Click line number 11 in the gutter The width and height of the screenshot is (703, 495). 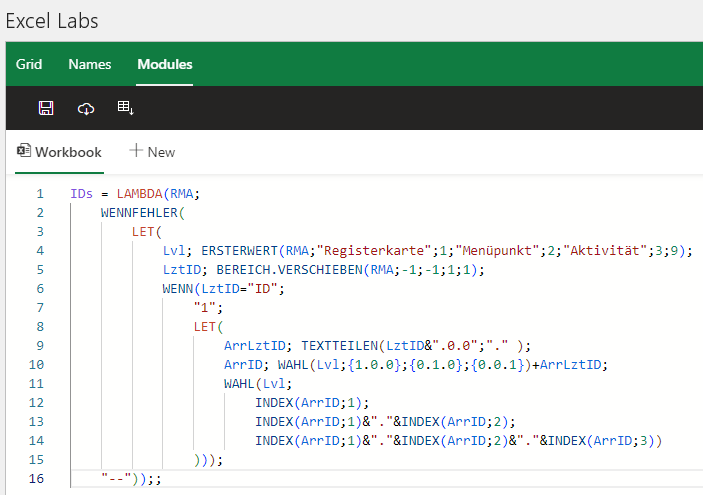click(36, 384)
